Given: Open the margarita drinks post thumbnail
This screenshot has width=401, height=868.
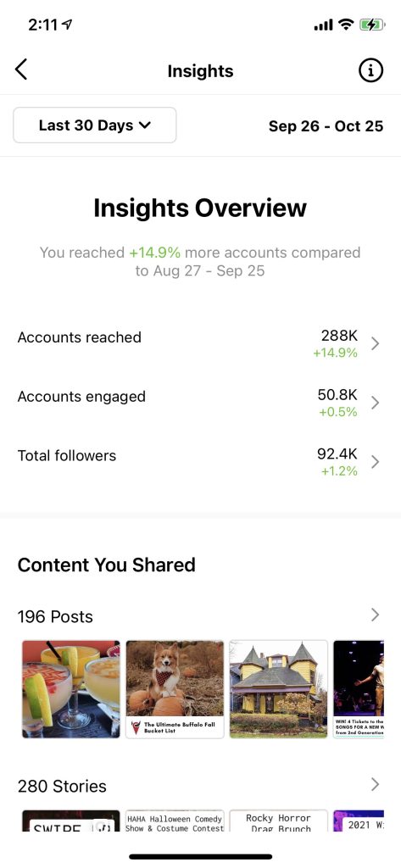Looking at the screenshot, I should pos(71,689).
